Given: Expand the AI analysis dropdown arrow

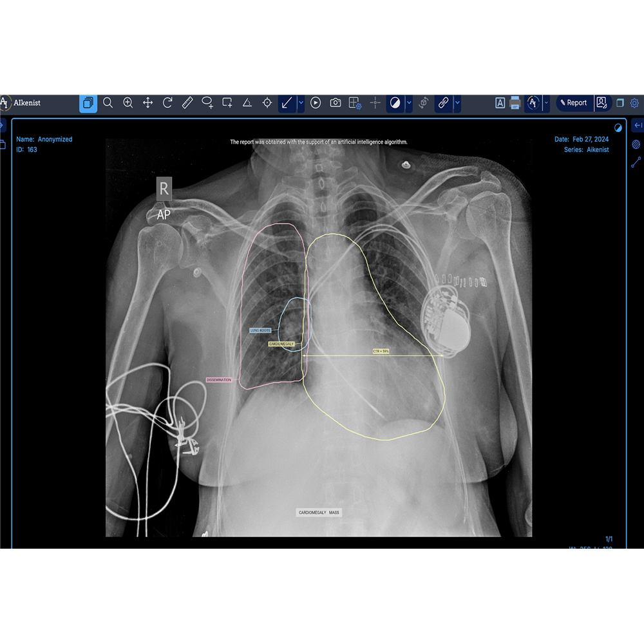Looking at the screenshot, I should click(546, 102).
